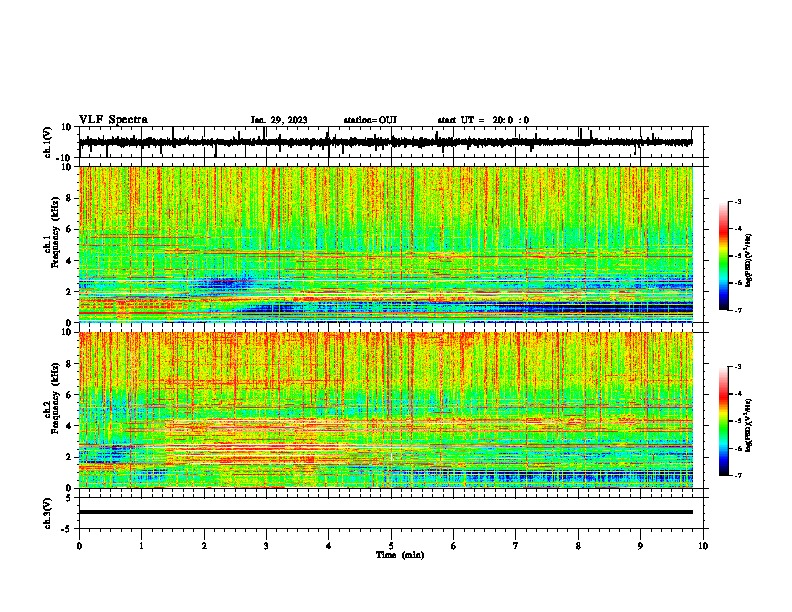
Task: Click the color scale bar beside ch.2 spectrogram
Action: pyautogui.click(x=724, y=421)
